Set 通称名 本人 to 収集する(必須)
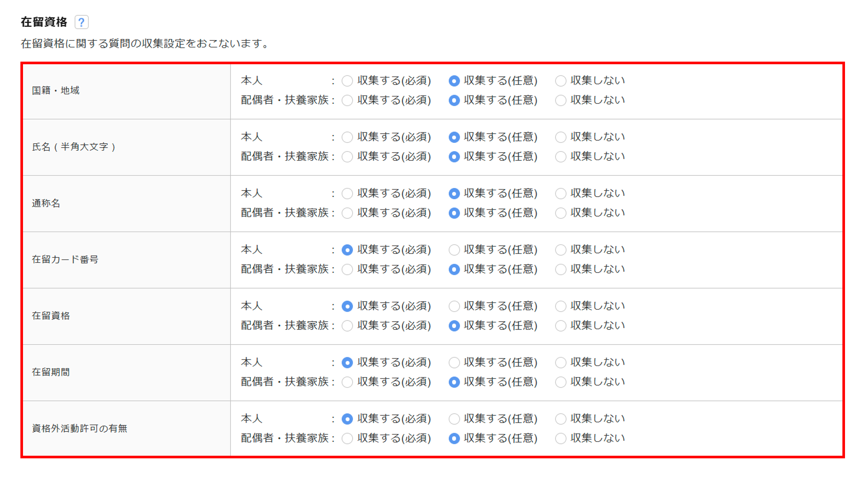The height and width of the screenshot is (477, 868). click(x=347, y=194)
